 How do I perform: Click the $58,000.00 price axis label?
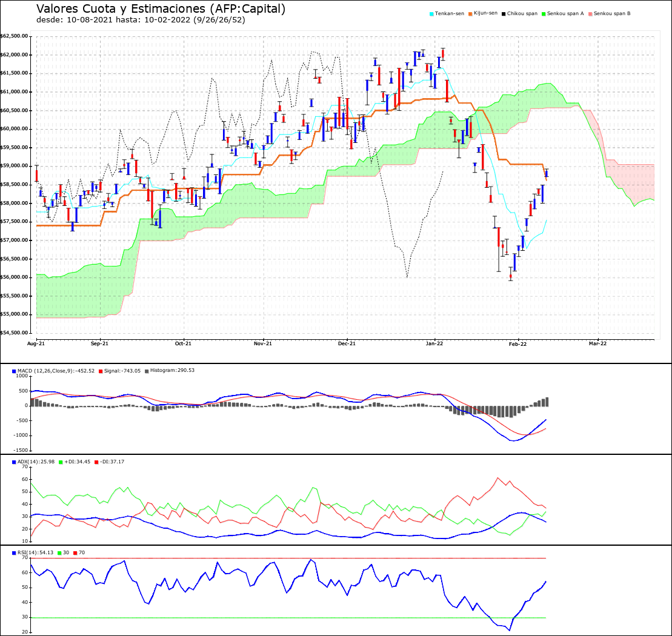pyautogui.click(x=14, y=203)
